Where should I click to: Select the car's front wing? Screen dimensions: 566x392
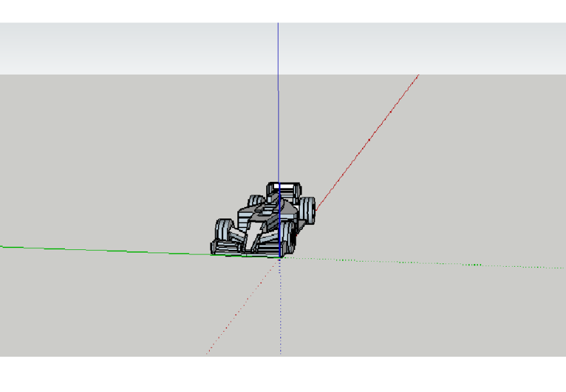(x=249, y=248)
